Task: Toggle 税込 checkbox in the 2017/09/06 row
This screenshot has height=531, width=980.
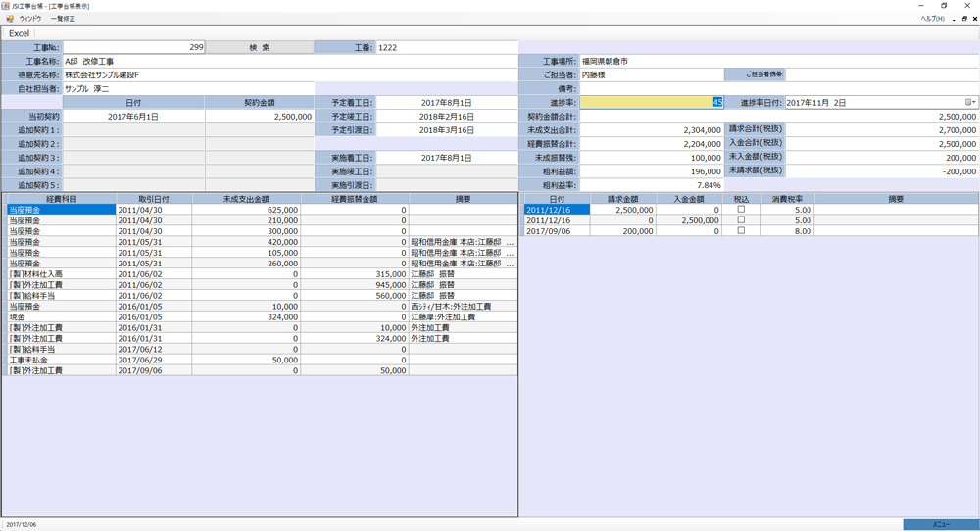Action: (741, 231)
